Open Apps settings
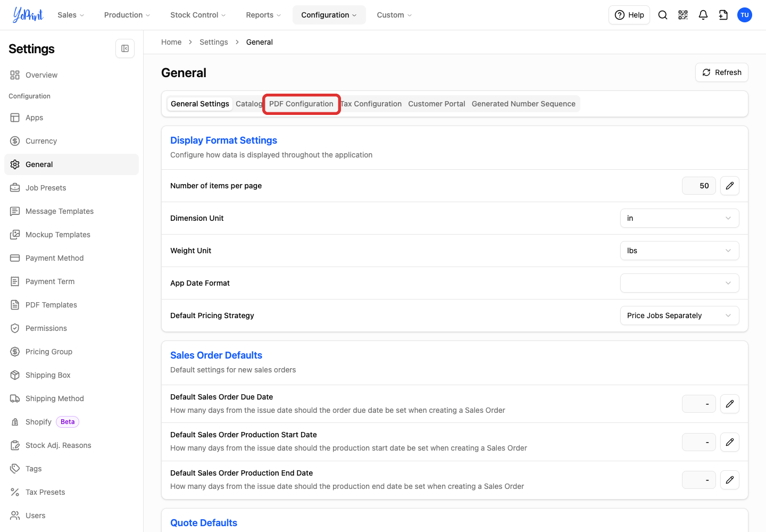This screenshot has width=766, height=532. [x=71, y=118]
